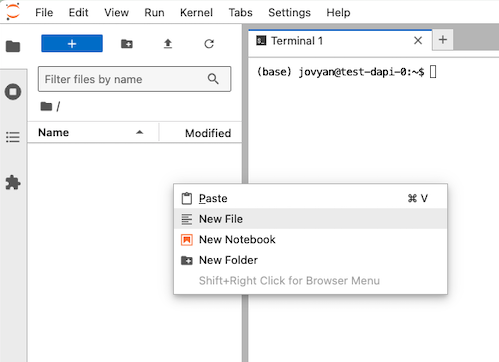The image size is (499, 362).
Task: Refresh the file list
Action: tap(209, 44)
